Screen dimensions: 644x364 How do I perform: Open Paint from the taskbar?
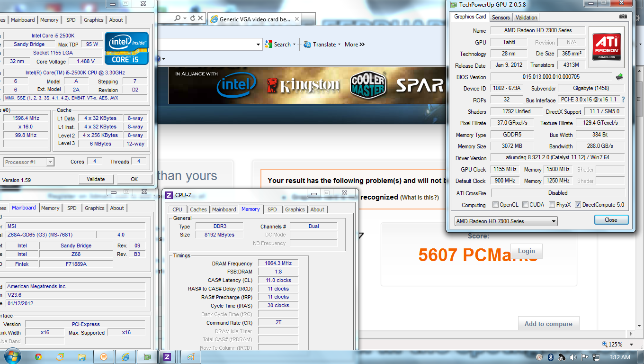click(x=190, y=357)
